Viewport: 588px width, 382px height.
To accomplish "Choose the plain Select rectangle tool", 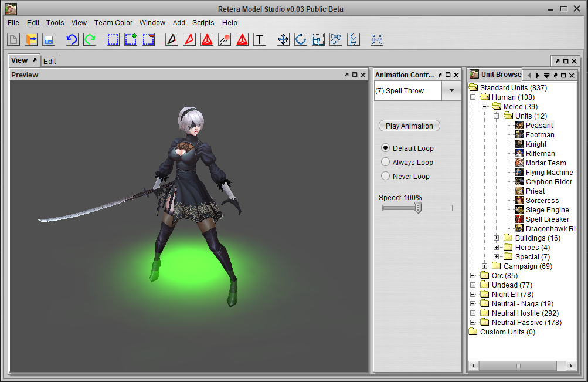I will click(113, 39).
